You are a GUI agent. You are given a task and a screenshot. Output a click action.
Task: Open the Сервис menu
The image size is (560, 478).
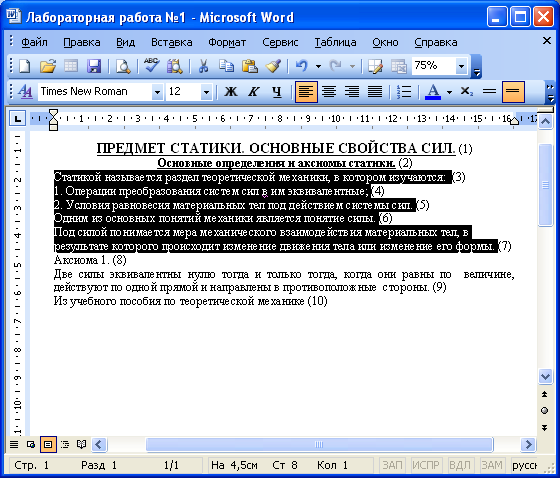pos(280,42)
